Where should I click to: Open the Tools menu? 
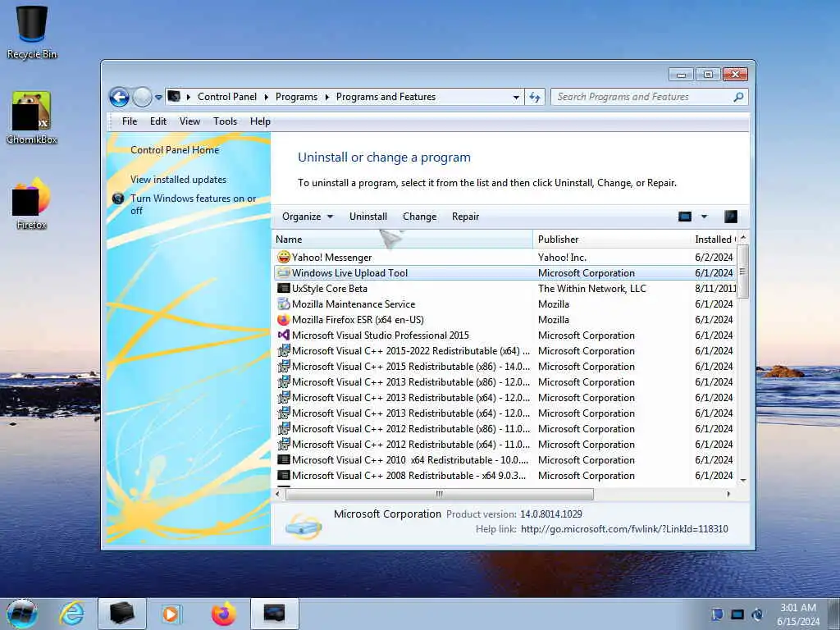(225, 121)
